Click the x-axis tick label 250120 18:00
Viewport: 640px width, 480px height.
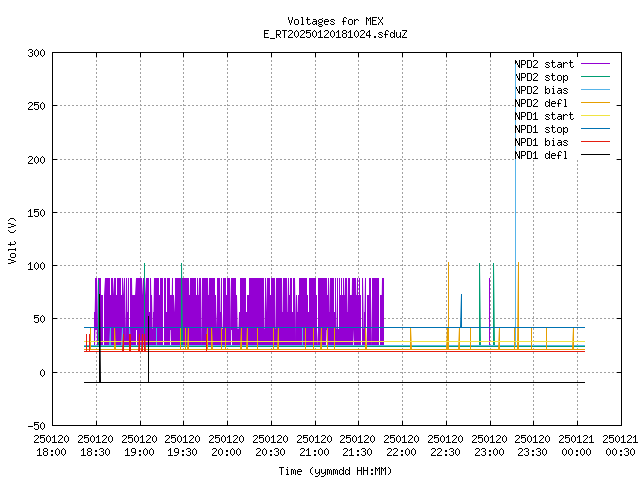point(51,446)
